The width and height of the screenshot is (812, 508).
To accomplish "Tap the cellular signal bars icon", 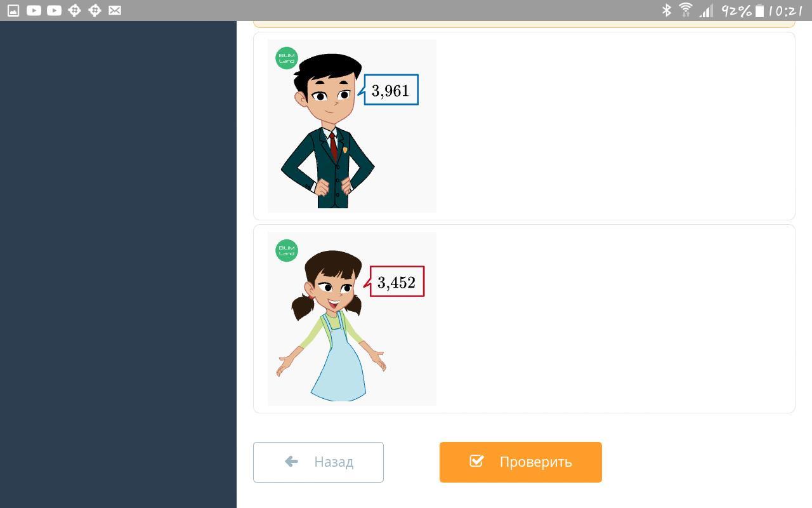I will [706, 11].
